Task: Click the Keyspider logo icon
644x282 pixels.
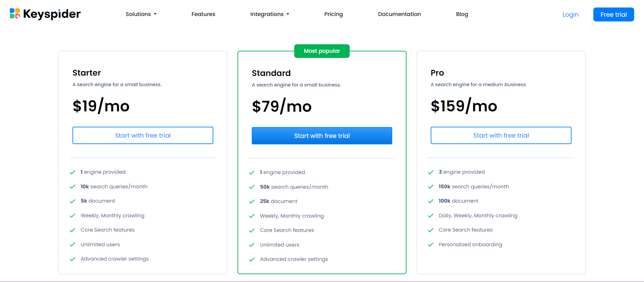Action: click(x=15, y=14)
